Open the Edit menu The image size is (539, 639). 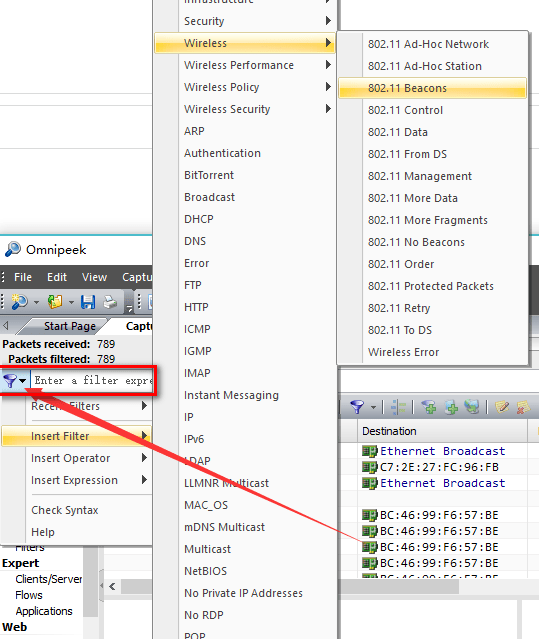pos(57,277)
